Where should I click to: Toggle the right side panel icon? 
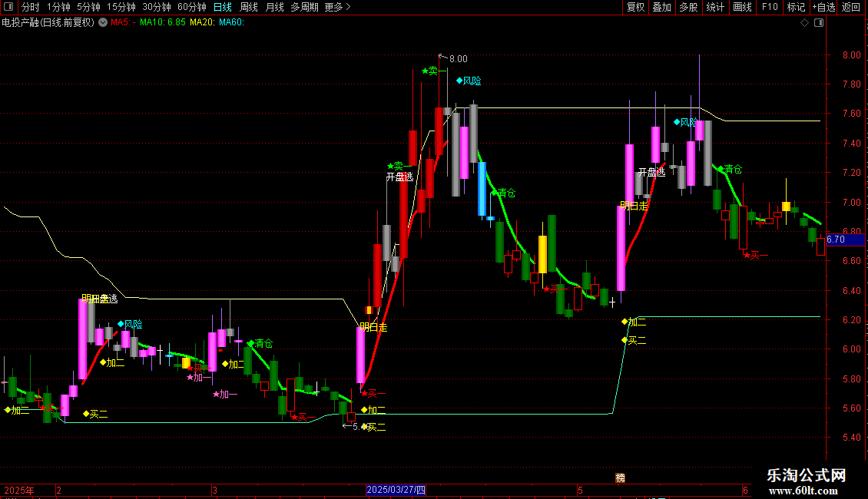(x=820, y=22)
